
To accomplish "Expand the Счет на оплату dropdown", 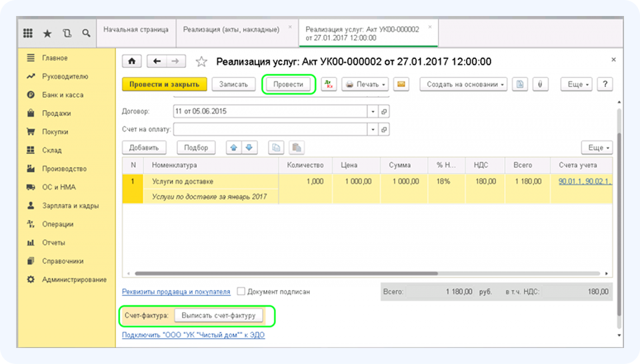I will coord(373,129).
